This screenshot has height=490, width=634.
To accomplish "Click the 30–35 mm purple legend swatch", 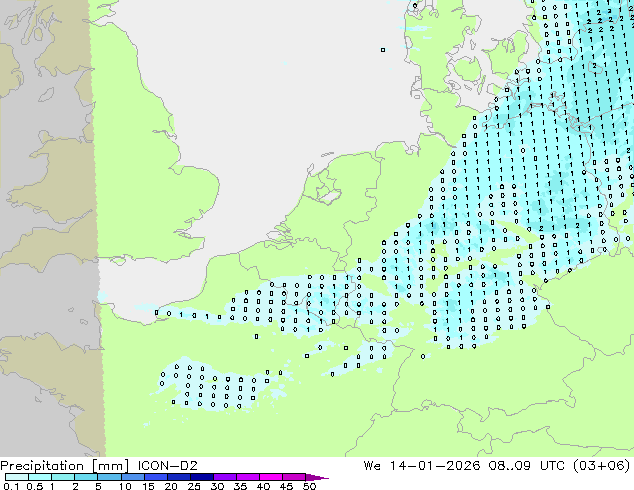I will pyautogui.click(x=225, y=477).
